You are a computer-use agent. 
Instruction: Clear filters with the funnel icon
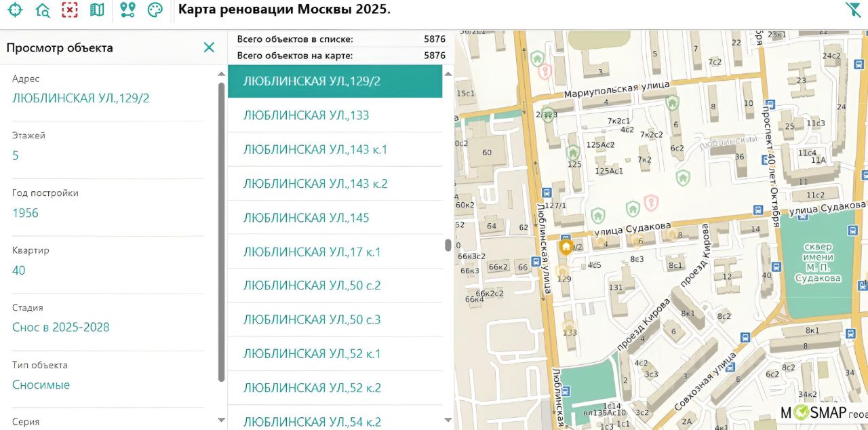852,9
